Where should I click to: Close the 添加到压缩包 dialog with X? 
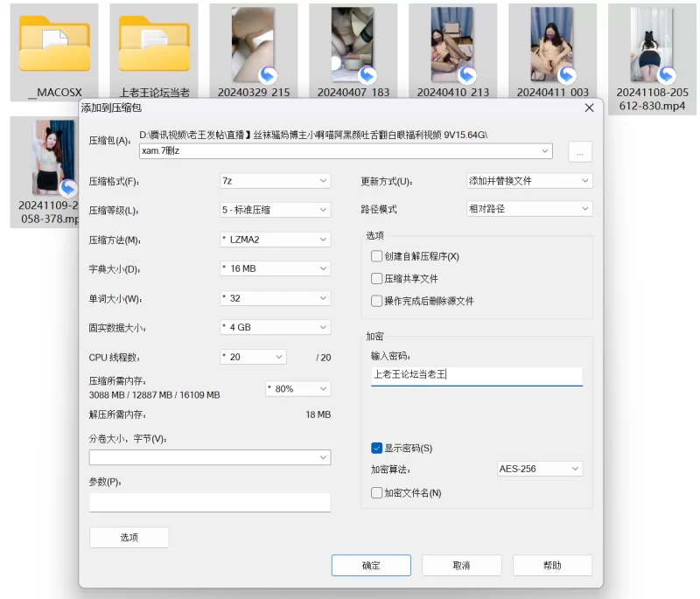coord(589,108)
